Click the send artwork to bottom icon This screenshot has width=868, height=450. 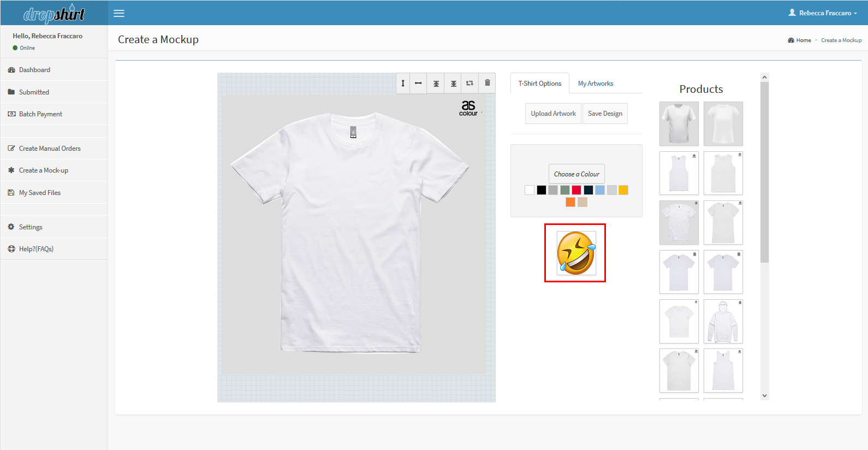[x=453, y=83]
